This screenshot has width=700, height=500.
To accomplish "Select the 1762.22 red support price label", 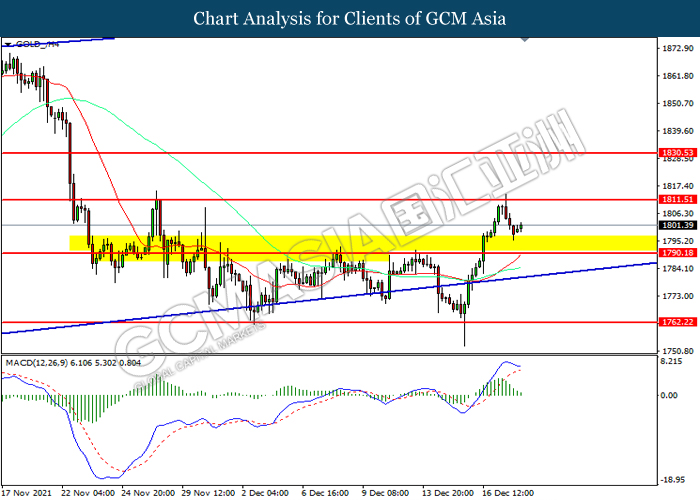I will click(x=678, y=322).
